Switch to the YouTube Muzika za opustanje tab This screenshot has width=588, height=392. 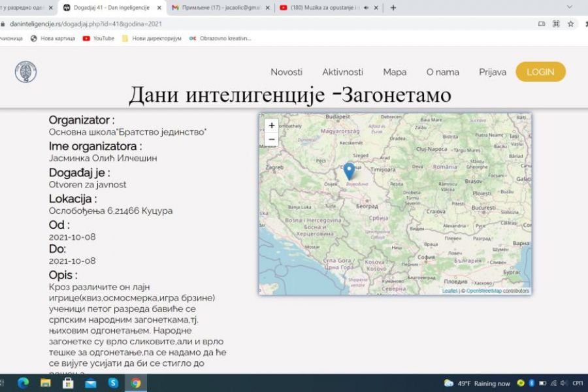pyautogui.click(x=320, y=8)
